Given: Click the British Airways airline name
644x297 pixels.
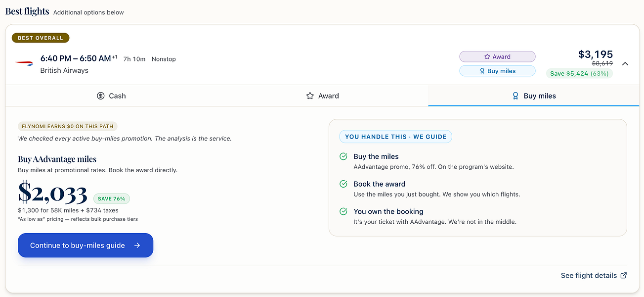Looking at the screenshot, I should (x=64, y=70).
